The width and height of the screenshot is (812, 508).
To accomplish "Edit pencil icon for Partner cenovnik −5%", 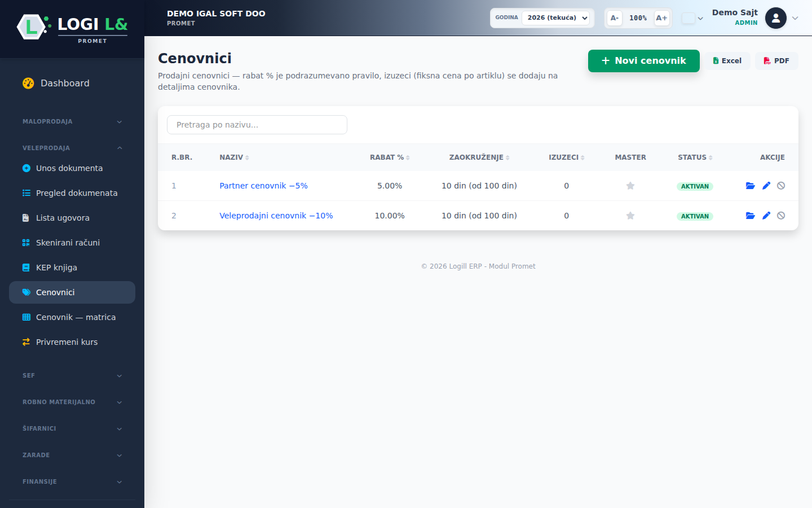I will pyautogui.click(x=766, y=186).
